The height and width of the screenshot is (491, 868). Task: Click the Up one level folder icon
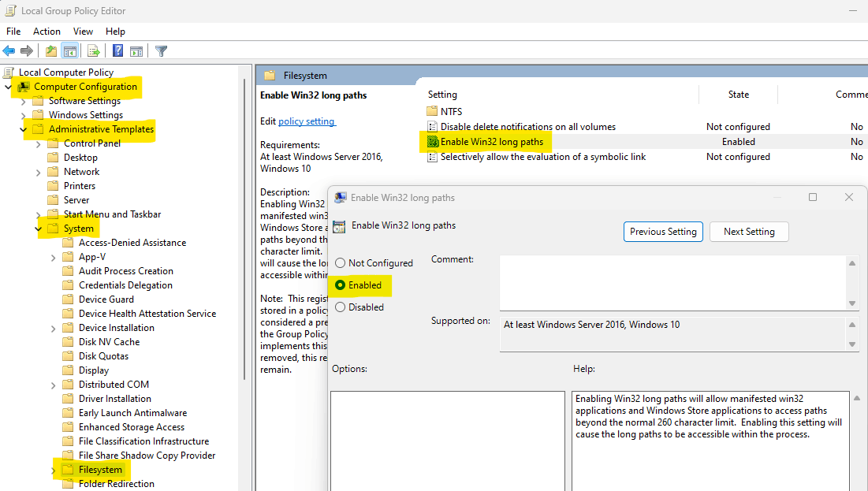(51, 51)
